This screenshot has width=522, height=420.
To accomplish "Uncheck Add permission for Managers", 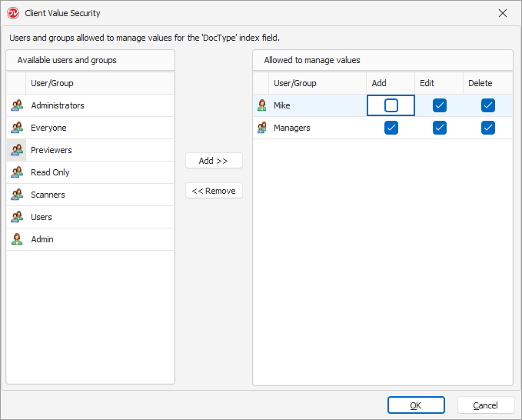I will [391, 128].
